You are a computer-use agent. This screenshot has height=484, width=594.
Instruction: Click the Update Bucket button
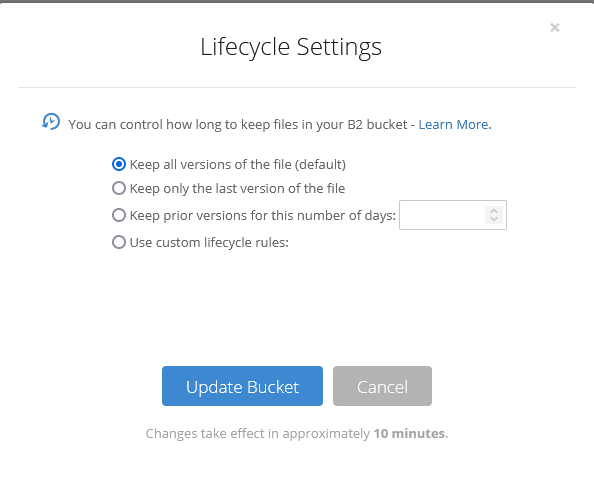tap(242, 386)
